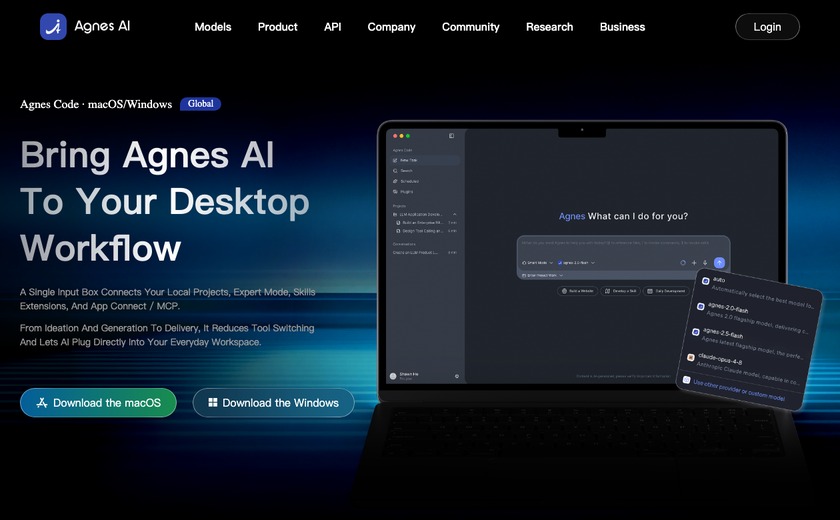
Task: Click the blue send arrow button
Action: (719, 262)
